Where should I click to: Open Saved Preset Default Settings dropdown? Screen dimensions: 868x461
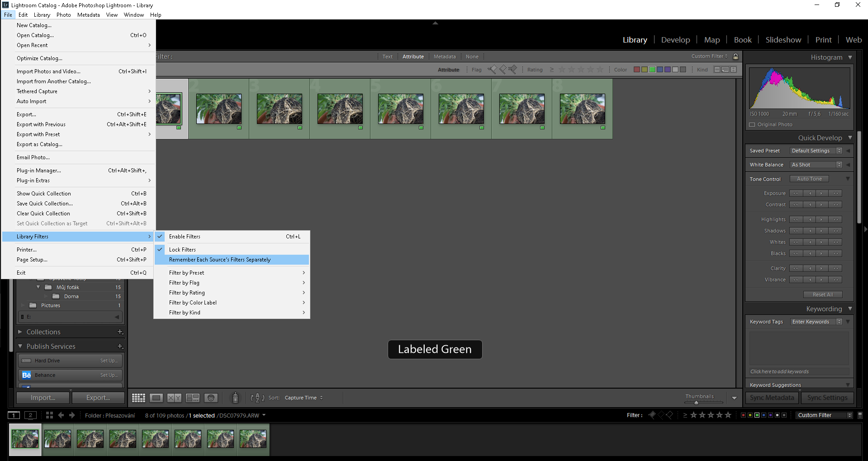pos(816,151)
